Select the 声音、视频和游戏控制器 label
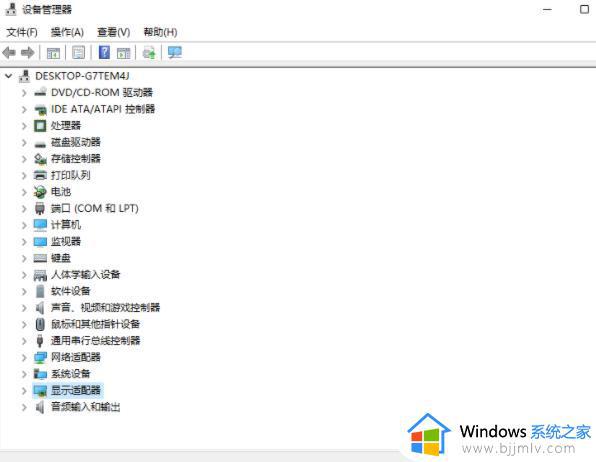This screenshot has width=596, height=462. coord(105,308)
